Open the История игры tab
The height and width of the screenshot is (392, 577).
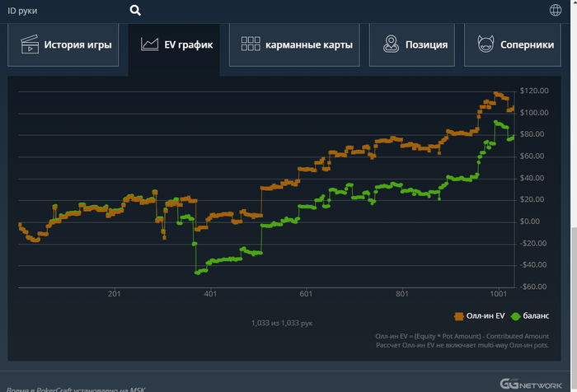[x=63, y=44]
